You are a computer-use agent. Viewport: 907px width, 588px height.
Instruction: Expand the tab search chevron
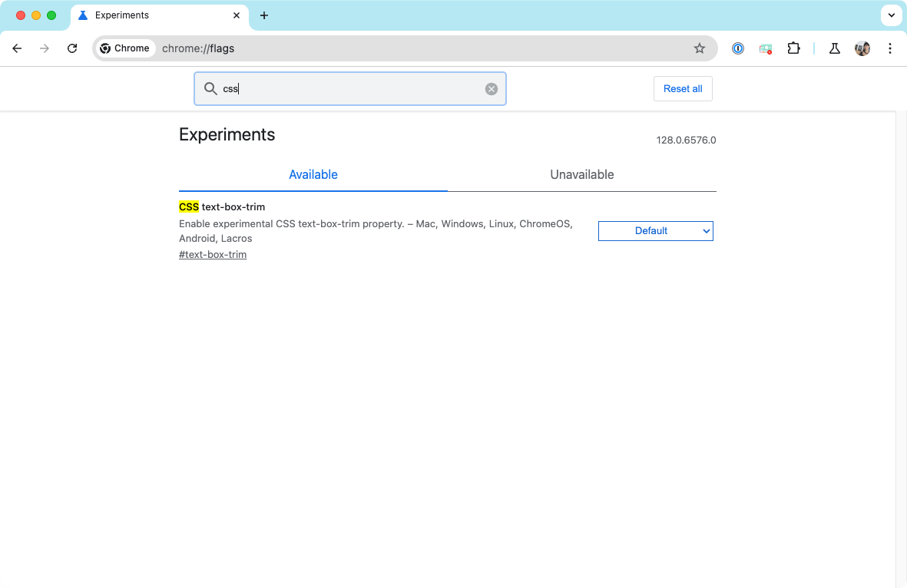coord(891,15)
